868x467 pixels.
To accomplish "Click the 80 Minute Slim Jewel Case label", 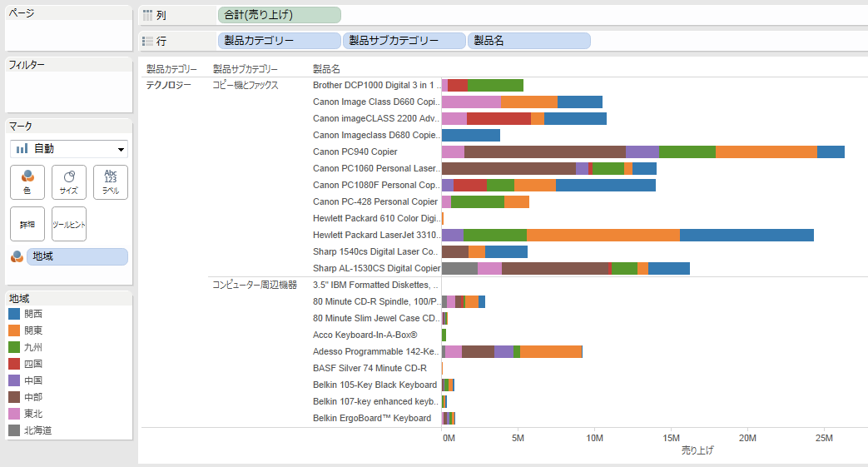I will [x=376, y=318].
